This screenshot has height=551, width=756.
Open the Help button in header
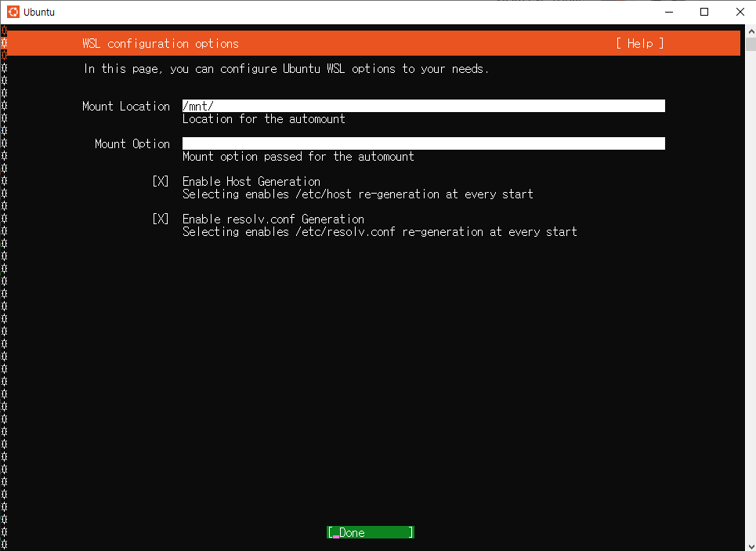click(x=640, y=43)
